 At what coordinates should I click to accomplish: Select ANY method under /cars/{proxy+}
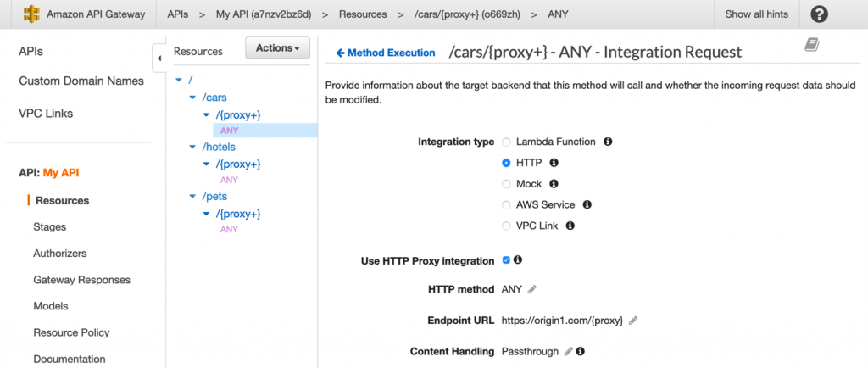(x=229, y=131)
